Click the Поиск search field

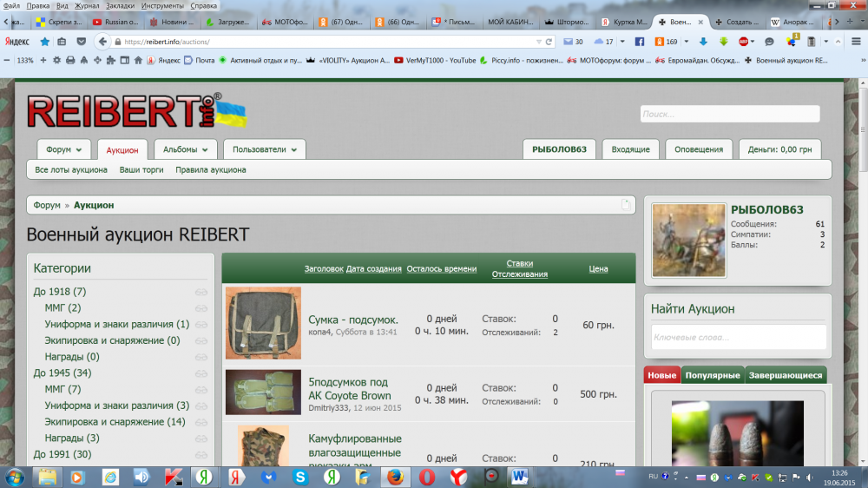(x=730, y=114)
